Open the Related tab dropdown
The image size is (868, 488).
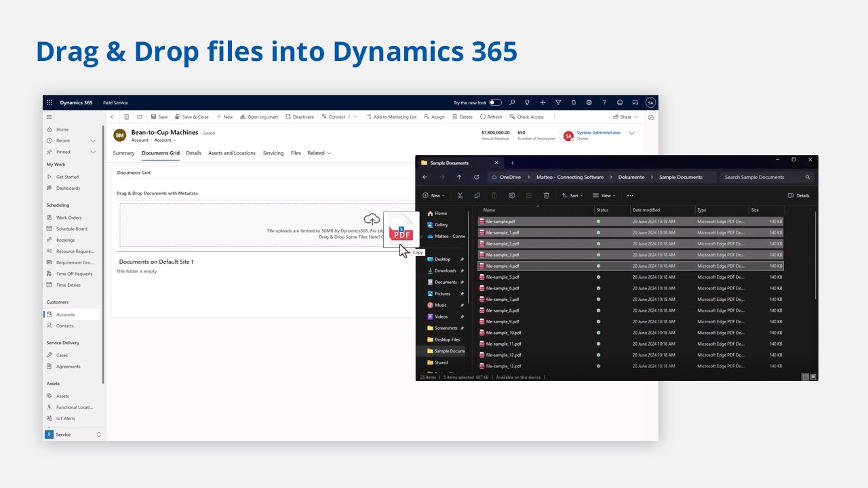coord(319,153)
